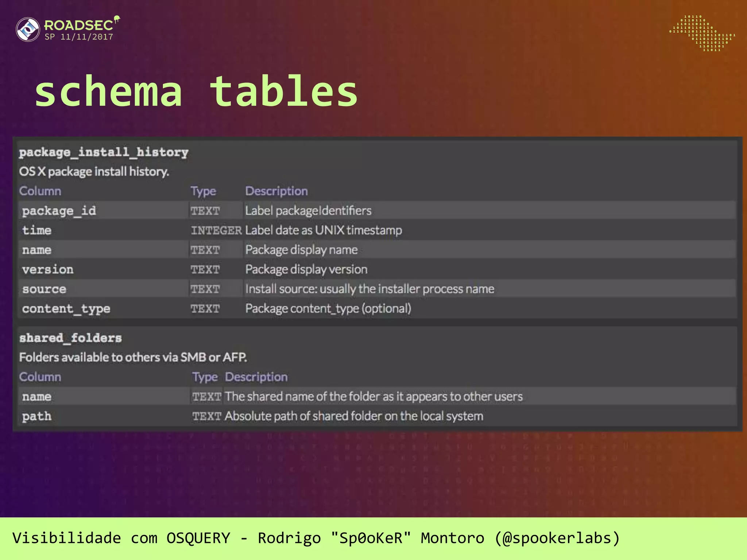
Task: Click the TEXT type in content_type row
Action: click(205, 309)
